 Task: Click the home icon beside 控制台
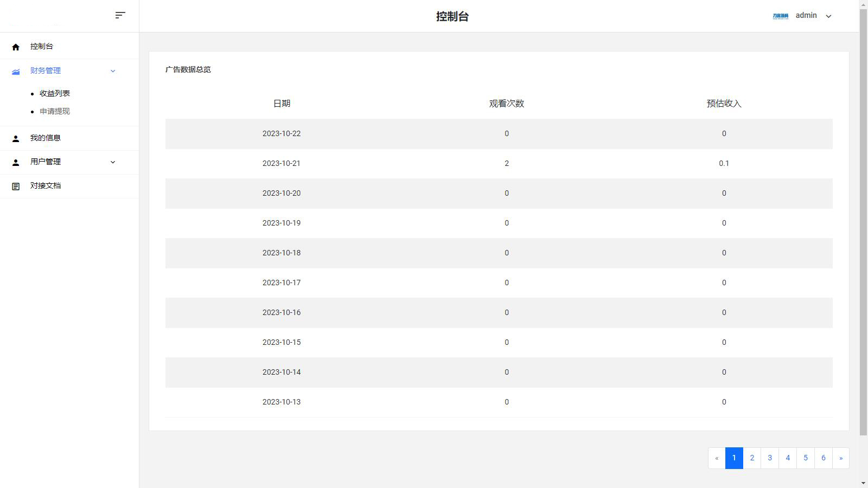coord(16,47)
